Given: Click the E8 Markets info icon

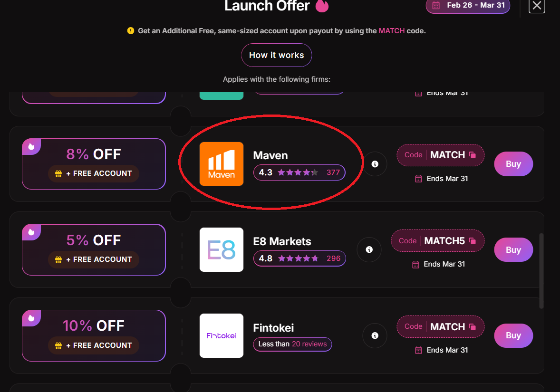Looking at the screenshot, I should (x=369, y=249).
